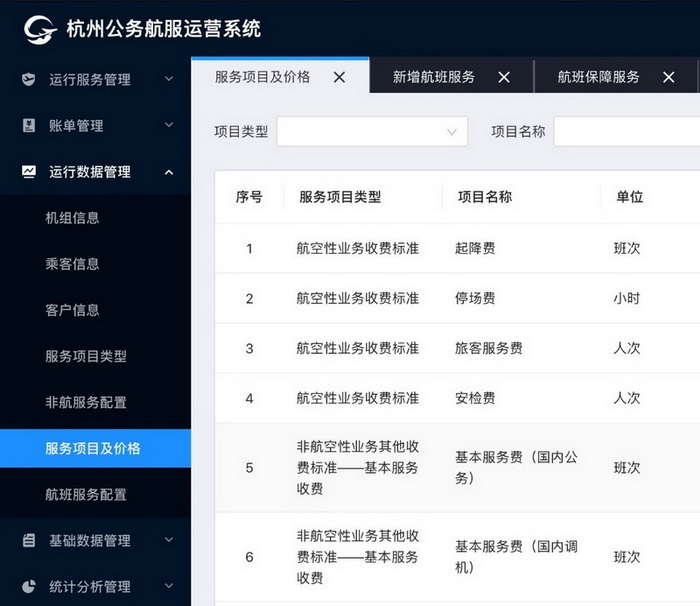Go to 乘客信息 page
The height and width of the screenshot is (606, 700).
pos(72,264)
